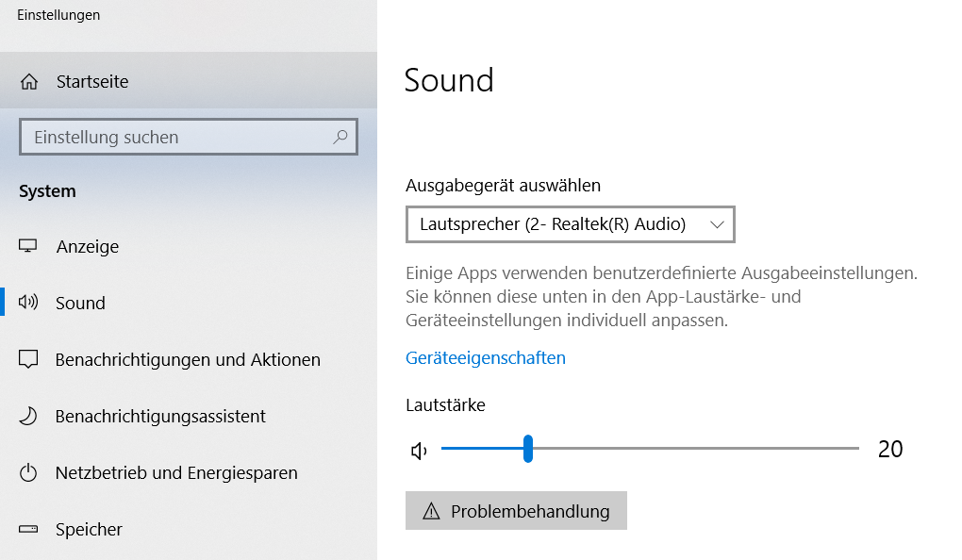
Task: Click the moon icon for Benachrichtigungsassistent
Action: pyautogui.click(x=28, y=416)
